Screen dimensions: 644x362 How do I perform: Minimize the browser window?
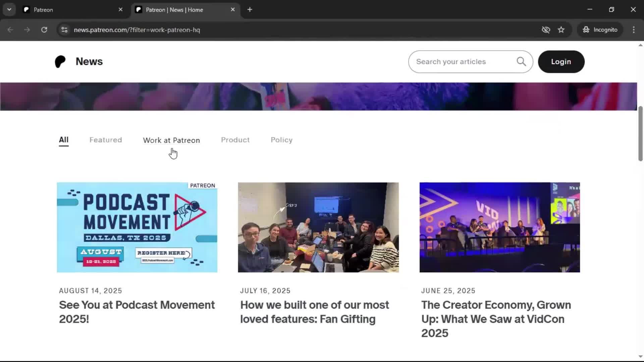[590, 9]
